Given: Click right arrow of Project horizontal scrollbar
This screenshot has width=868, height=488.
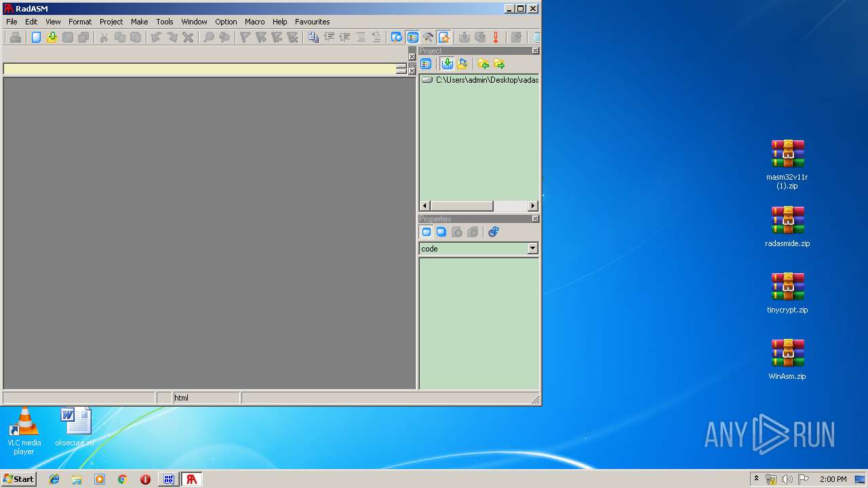Looking at the screenshot, I should pos(533,205).
